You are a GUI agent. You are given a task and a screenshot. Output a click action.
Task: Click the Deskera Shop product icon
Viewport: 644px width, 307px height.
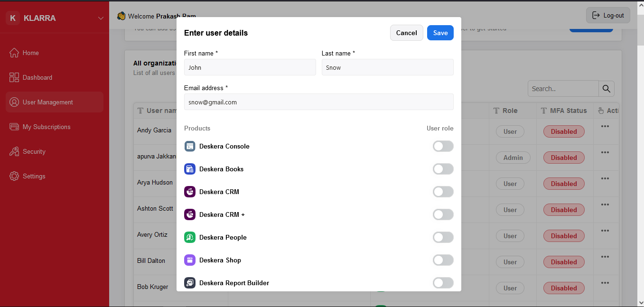click(190, 260)
